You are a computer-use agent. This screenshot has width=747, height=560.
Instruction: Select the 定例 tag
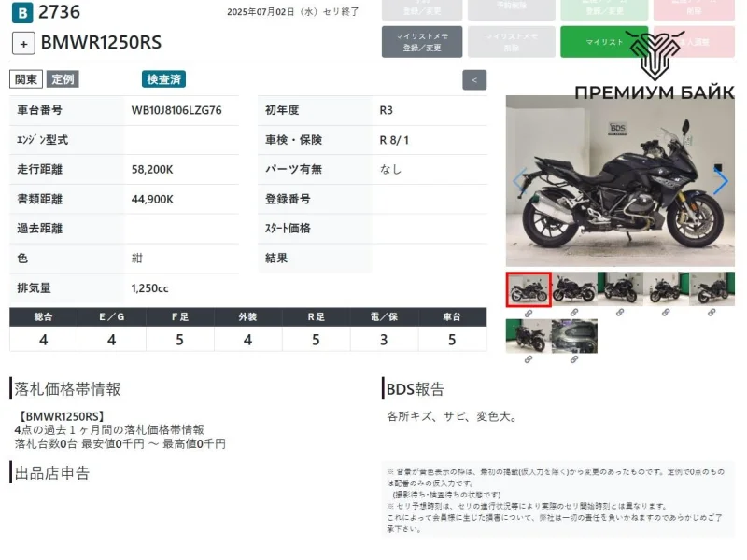63,79
